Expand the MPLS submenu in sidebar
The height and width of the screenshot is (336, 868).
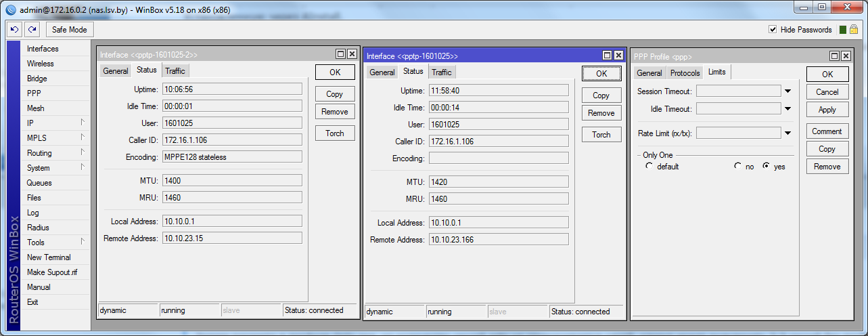point(83,138)
